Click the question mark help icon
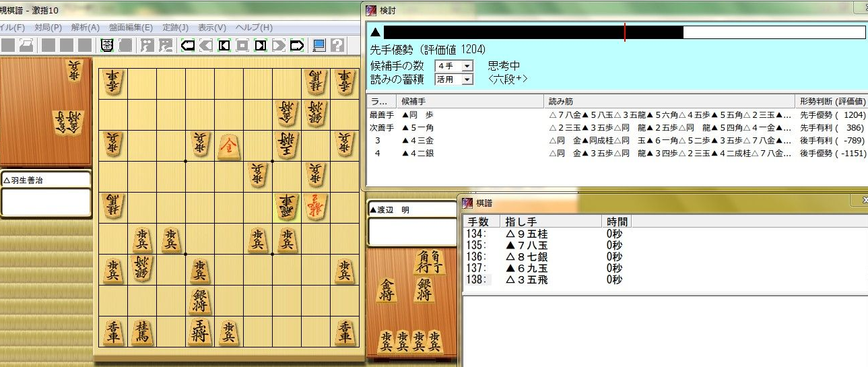The width and height of the screenshot is (868, 367). (x=337, y=45)
